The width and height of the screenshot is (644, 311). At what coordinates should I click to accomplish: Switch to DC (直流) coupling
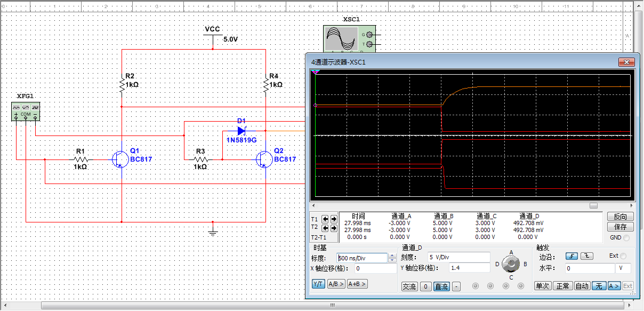point(441,286)
